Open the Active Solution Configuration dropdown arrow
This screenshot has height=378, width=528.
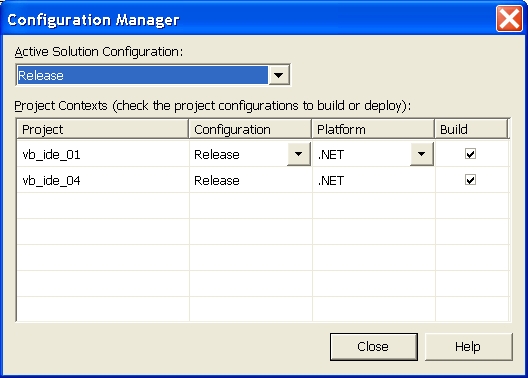(x=278, y=75)
